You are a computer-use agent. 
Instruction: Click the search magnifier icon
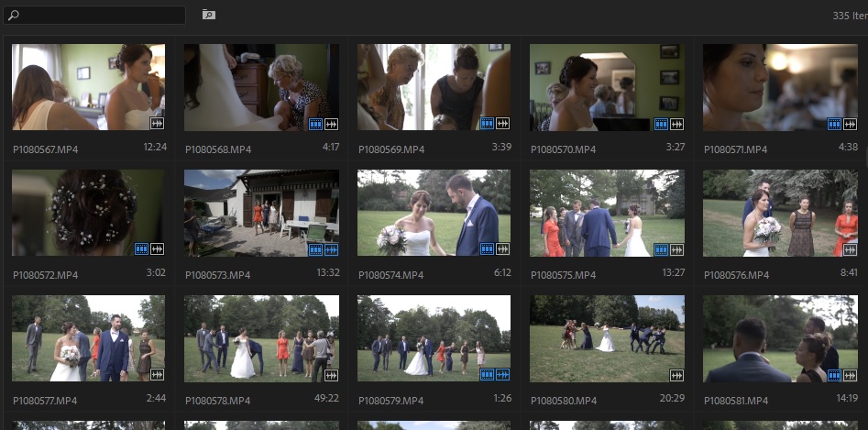13,15
